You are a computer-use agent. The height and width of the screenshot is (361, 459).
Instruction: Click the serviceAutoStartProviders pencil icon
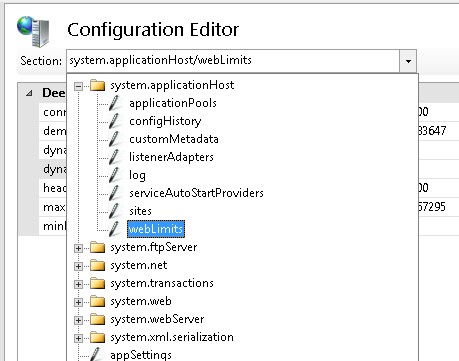coord(115,193)
